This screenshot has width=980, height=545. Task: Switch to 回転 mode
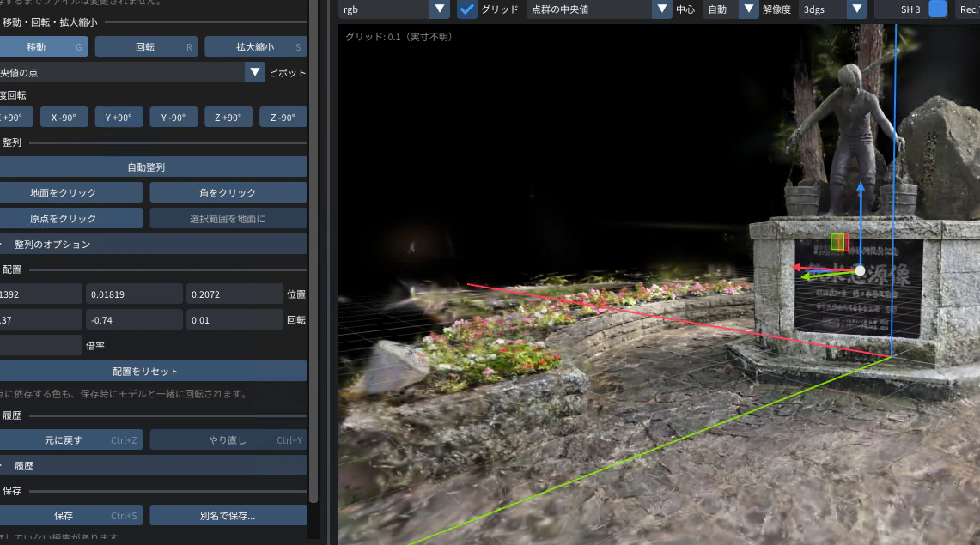click(x=146, y=47)
